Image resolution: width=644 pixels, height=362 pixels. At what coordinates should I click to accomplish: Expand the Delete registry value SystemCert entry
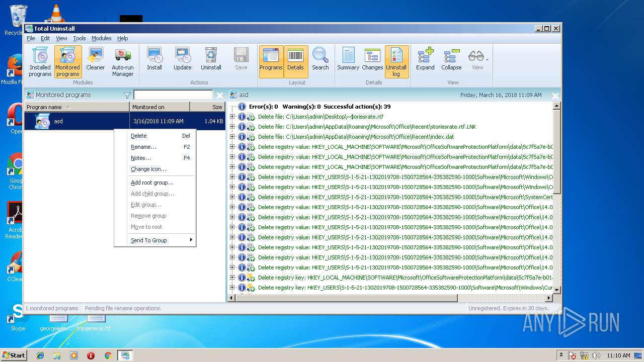coord(232,197)
